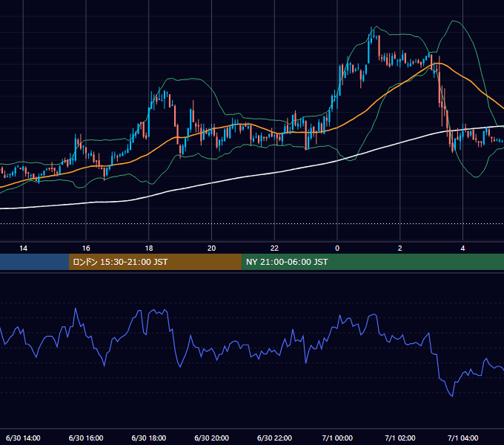The height and width of the screenshot is (445, 504).
Task: Click the blue session bar before ロンドン
Action: coord(34,262)
